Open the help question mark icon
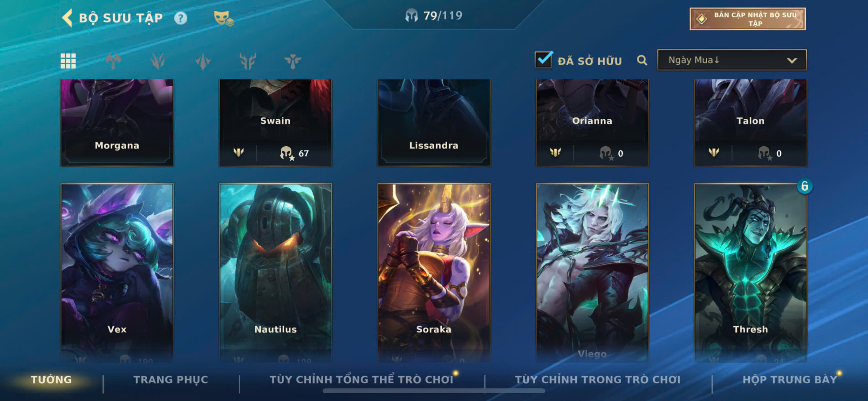Viewport: 868px width, 401px height. point(181,18)
